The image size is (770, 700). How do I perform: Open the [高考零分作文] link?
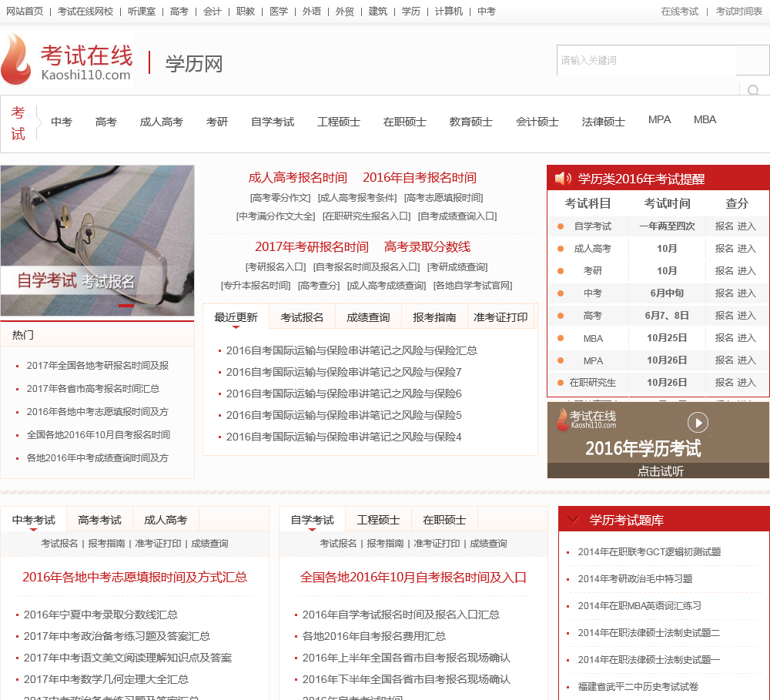tap(280, 198)
